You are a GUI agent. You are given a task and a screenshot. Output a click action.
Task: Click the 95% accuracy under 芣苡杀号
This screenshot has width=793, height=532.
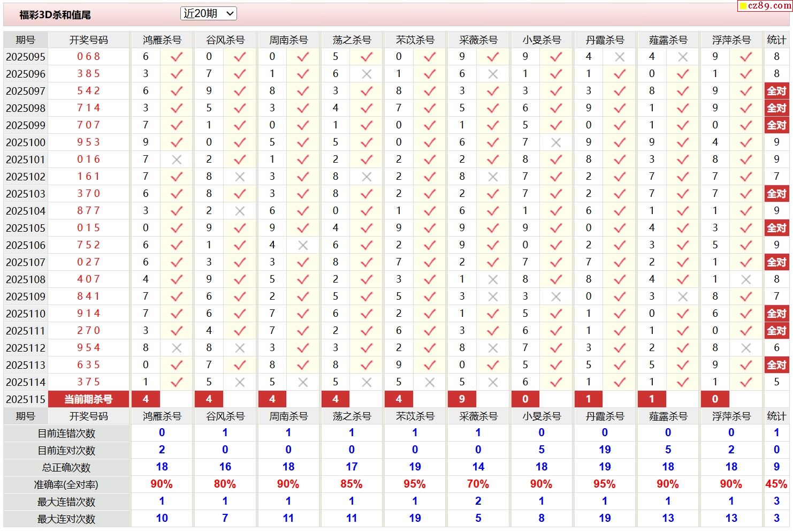tap(415, 484)
